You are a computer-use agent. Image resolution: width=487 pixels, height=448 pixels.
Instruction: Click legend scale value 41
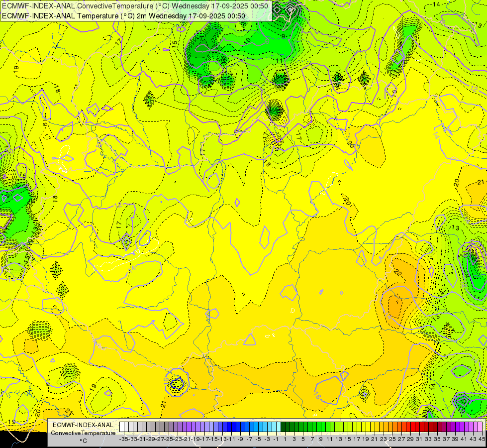click(464, 440)
